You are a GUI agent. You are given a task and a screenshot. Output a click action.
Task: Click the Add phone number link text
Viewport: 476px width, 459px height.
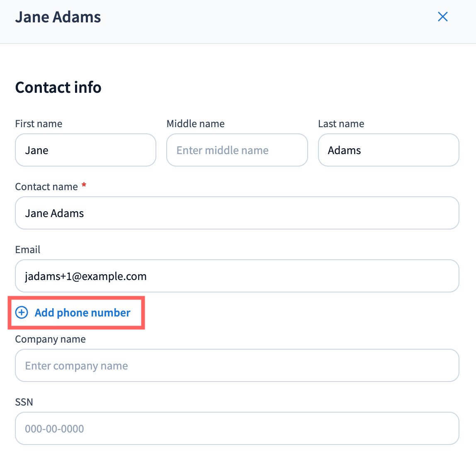pyautogui.click(x=83, y=313)
